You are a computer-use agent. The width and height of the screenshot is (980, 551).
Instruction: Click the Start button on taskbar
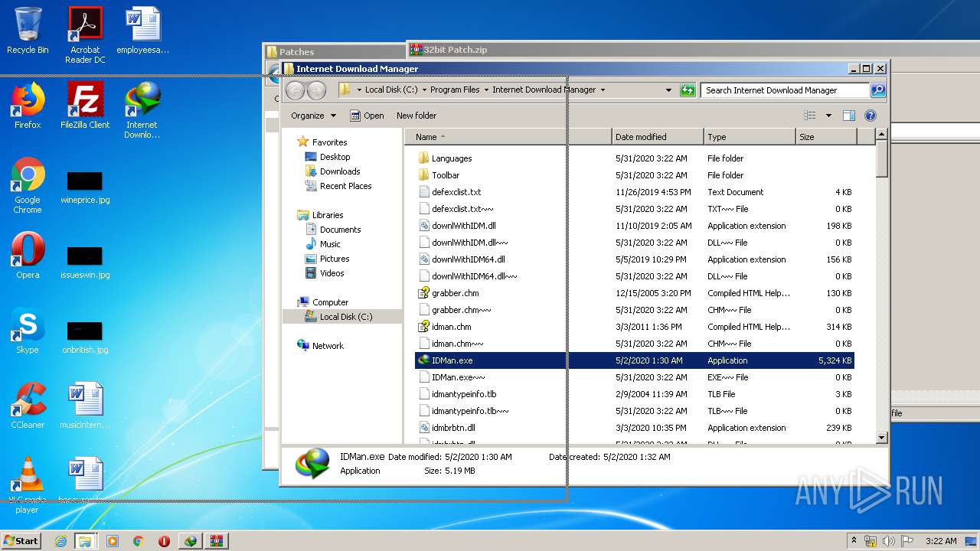(21, 541)
